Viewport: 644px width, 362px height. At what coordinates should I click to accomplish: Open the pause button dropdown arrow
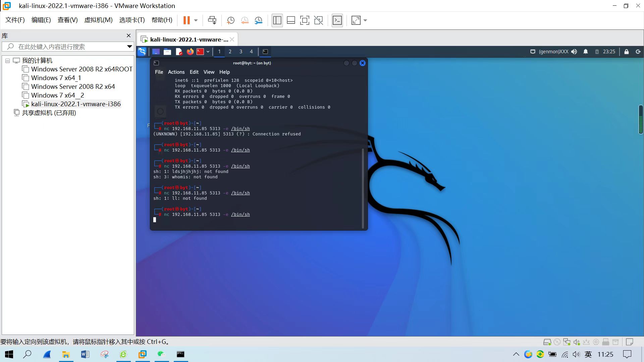tap(196, 20)
